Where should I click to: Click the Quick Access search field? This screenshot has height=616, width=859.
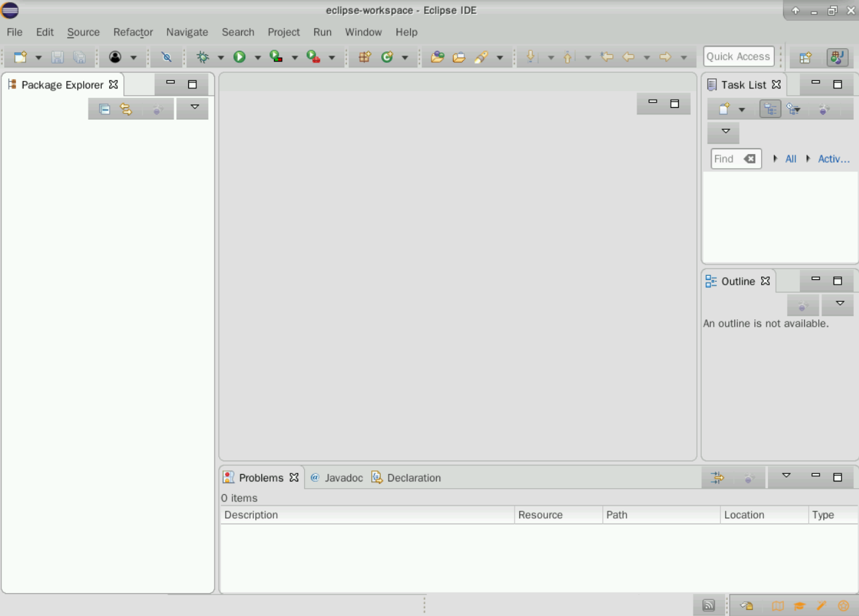tap(738, 57)
